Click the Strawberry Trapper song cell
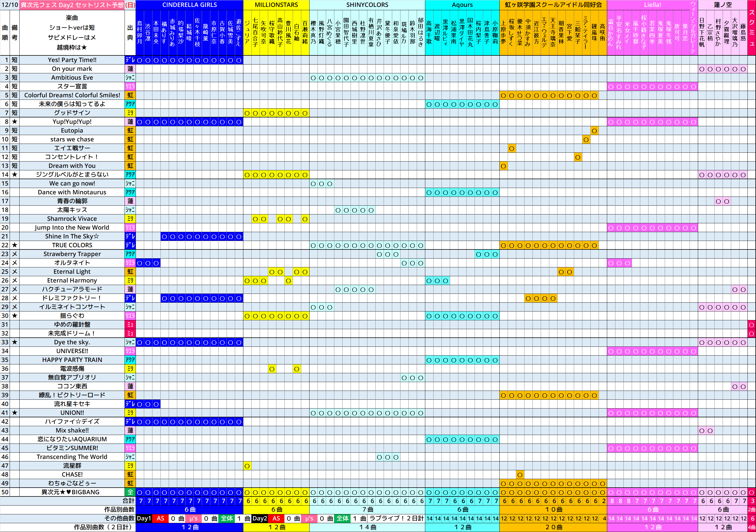756x532 pixels. tap(72, 254)
